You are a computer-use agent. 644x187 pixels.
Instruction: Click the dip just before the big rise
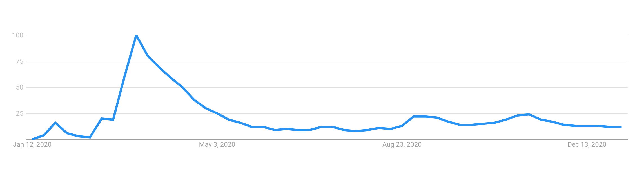(x=90, y=137)
